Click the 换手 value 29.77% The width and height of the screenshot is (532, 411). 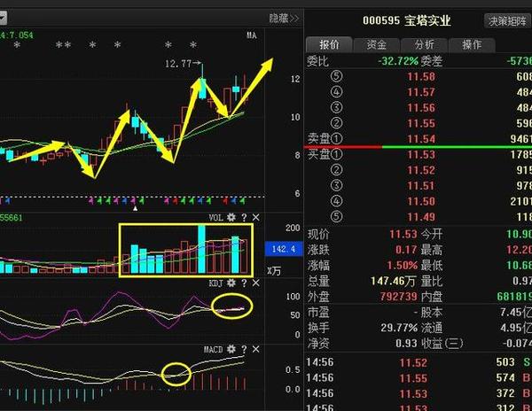[399, 328]
